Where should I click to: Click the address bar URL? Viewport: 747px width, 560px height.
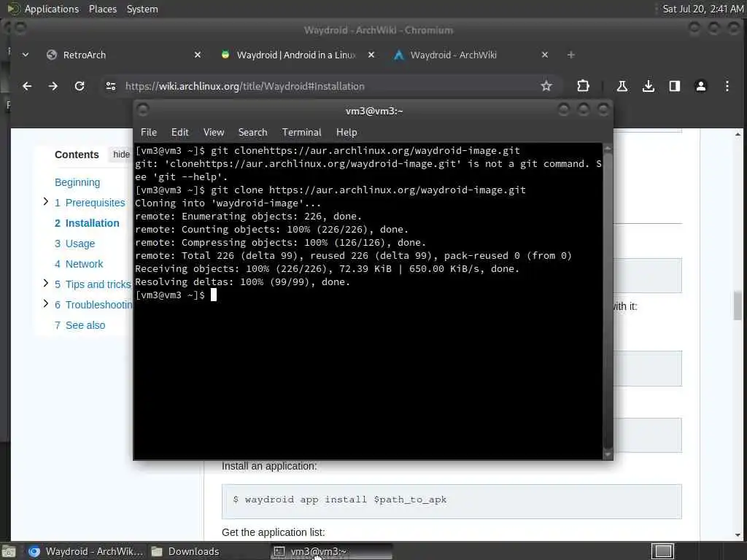tap(245, 86)
